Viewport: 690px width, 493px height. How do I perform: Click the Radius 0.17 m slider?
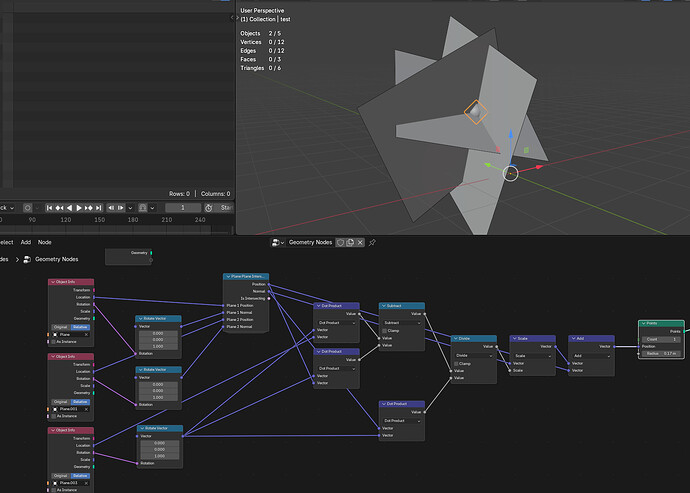pyautogui.click(x=661, y=353)
